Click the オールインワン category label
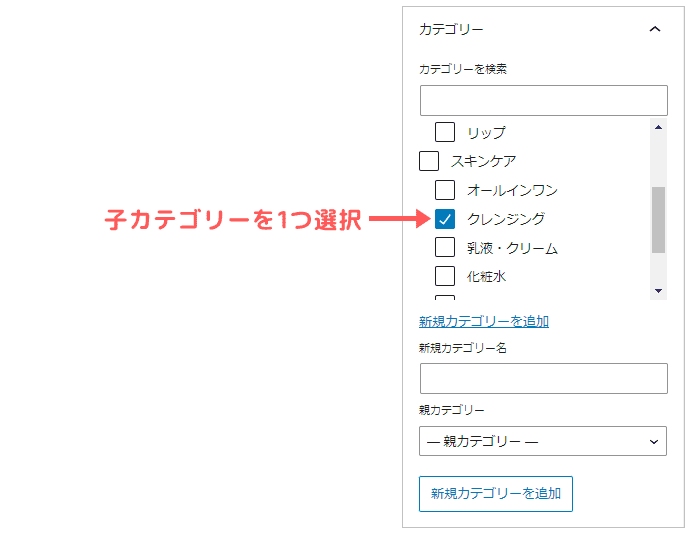 (x=512, y=190)
